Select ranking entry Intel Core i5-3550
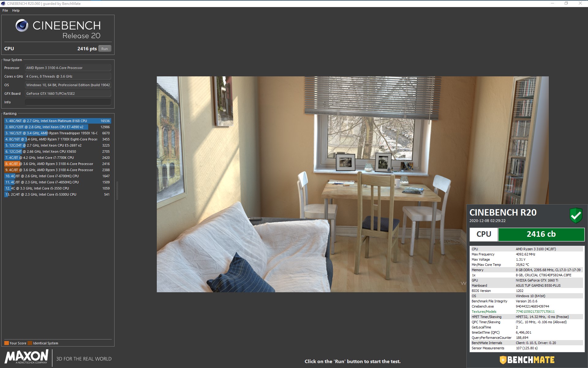 [x=58, y=188]
